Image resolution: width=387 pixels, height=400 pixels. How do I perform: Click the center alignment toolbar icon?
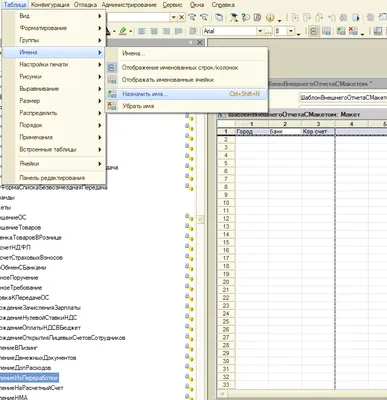(154, 31)
